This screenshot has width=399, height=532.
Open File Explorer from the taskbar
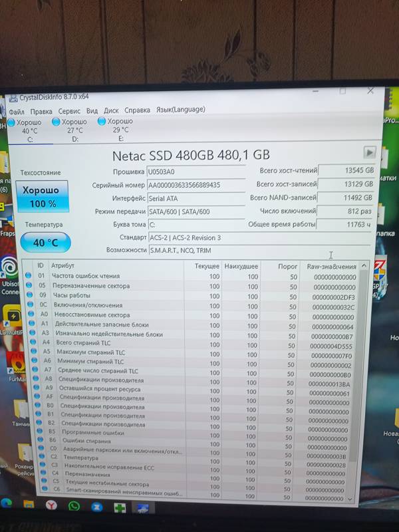(29, 504)
